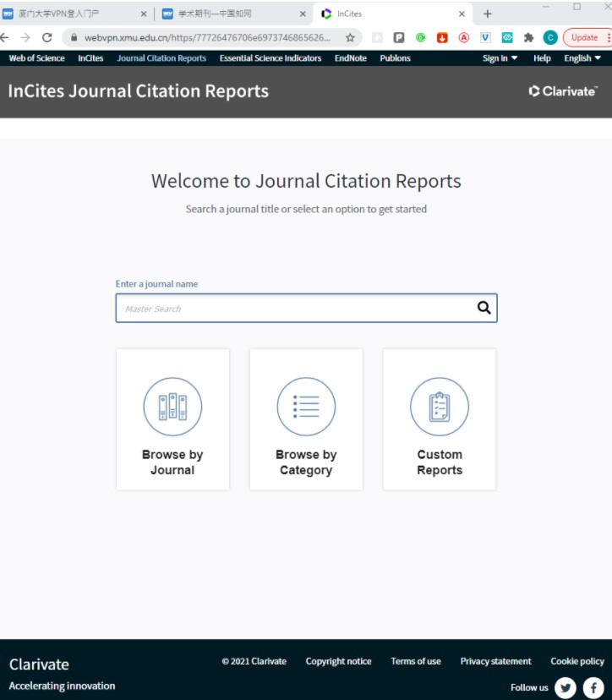Open the Privacy statement footer link

495,661
